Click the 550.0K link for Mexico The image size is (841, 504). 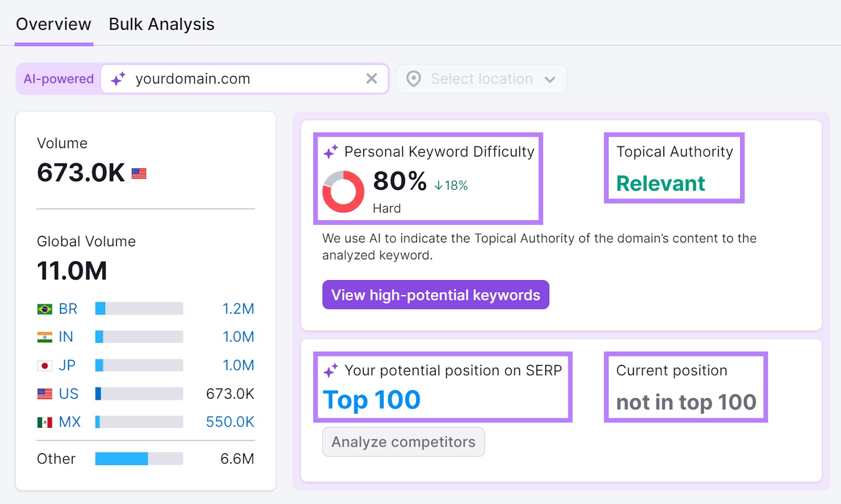230,421
